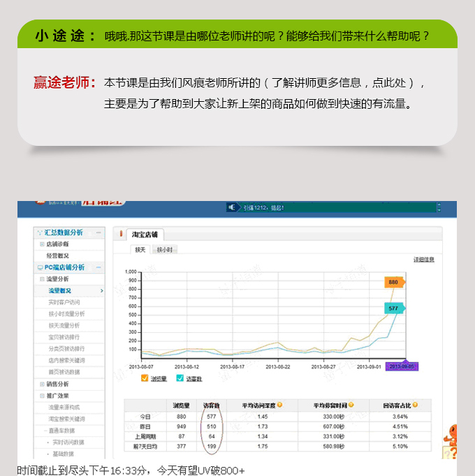
Task: Click the PC端店铺分析 monitor icon
Action: (40, 268)
